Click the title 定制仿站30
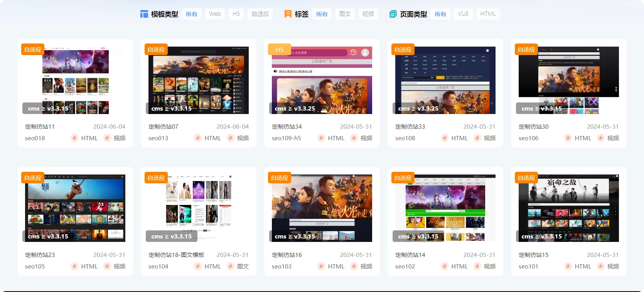The width and height of the screenshot is (644, 292). pos(534,126)
